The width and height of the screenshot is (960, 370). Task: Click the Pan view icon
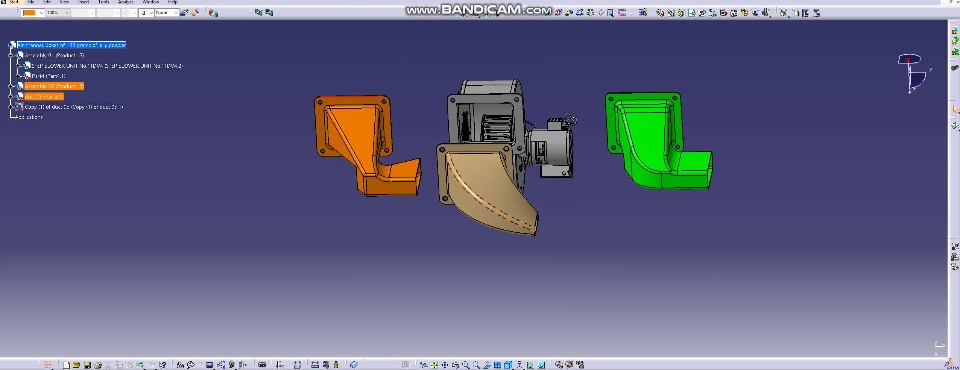445,365
